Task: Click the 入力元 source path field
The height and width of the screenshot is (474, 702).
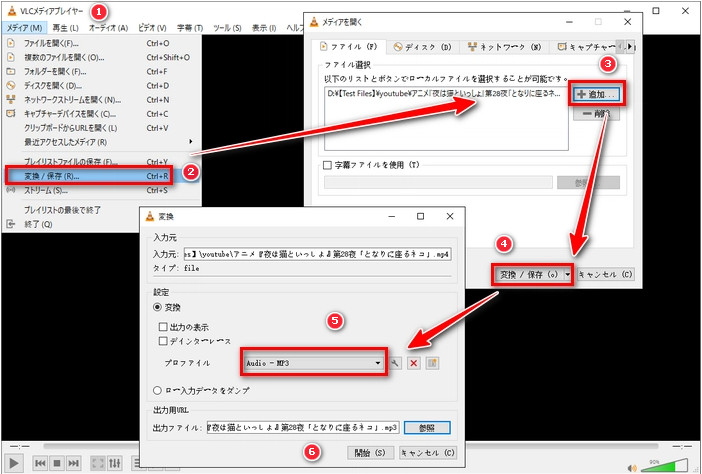Action: pyautogui.click(x=317, y=254)
